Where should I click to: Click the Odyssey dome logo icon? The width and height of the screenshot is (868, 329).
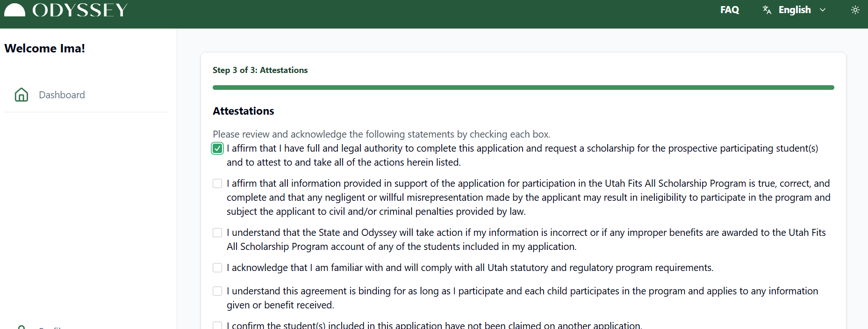pos(14,10)
